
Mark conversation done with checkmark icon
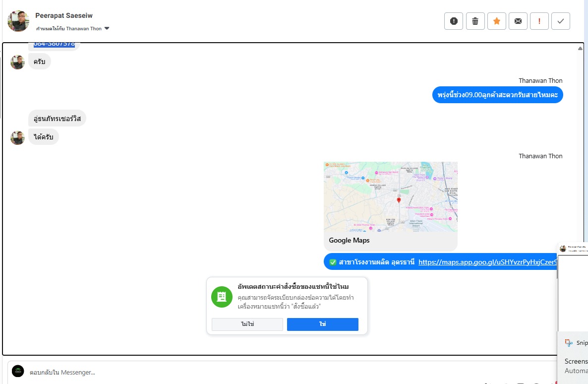point(560,21)
